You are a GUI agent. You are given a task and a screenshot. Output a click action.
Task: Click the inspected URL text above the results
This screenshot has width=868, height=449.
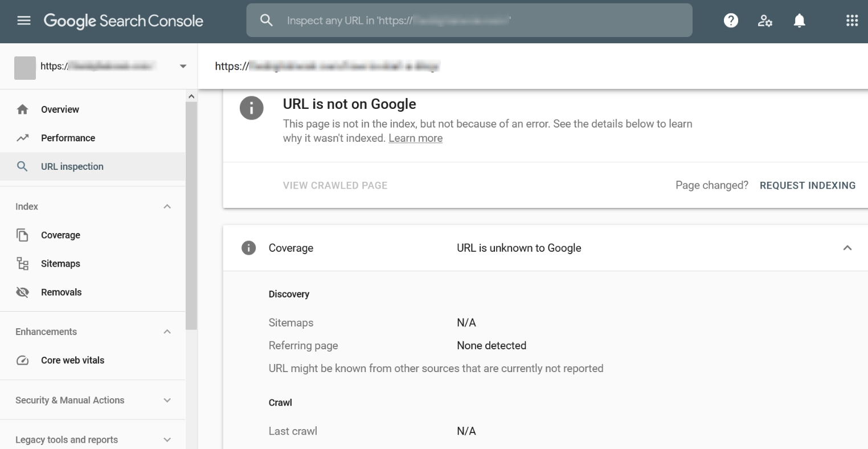(x=327, y=66)
